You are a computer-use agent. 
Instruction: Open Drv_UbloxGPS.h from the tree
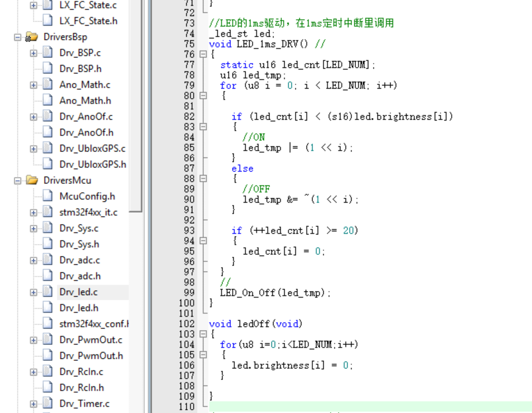point(92,165)
